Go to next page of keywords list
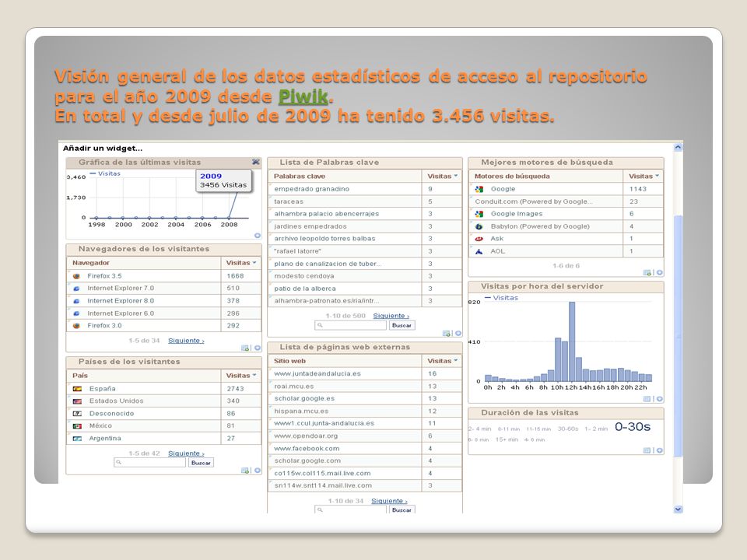The height and width of the screenshot is (560, 747). point(391,316)
